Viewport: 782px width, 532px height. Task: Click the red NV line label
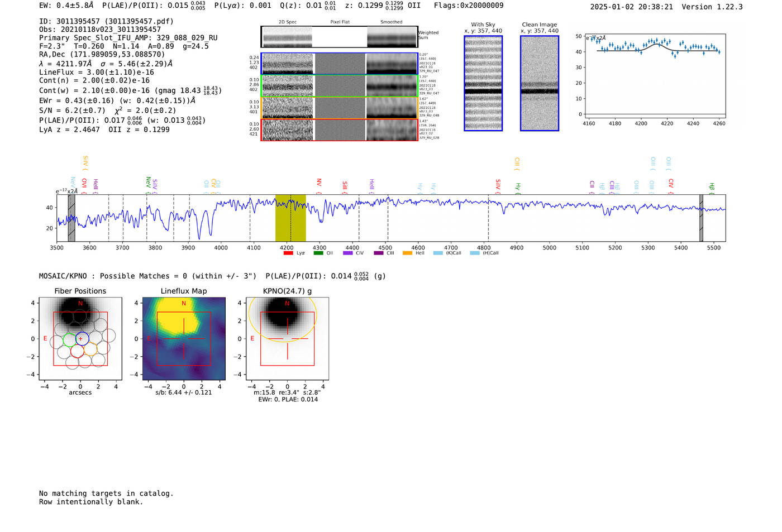coord(319,186)
